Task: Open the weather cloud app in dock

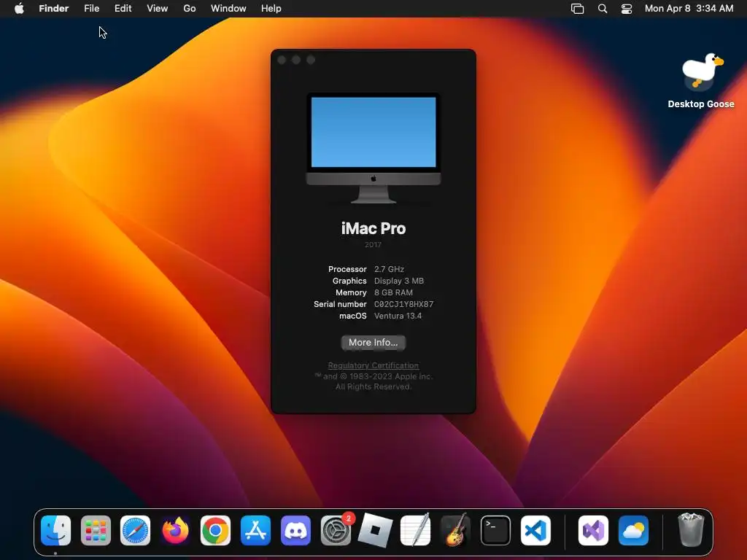Action: click(633, 531)
